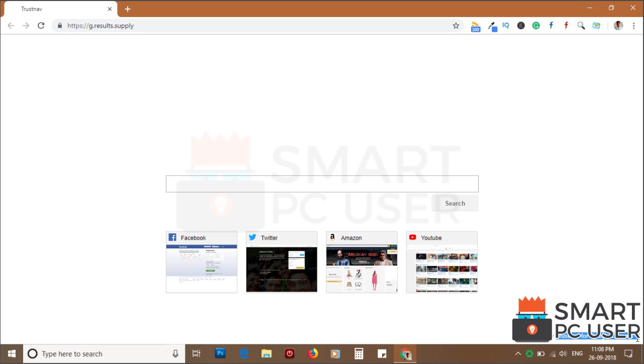Open the Chrome profile avatar

tap(618, 26)
